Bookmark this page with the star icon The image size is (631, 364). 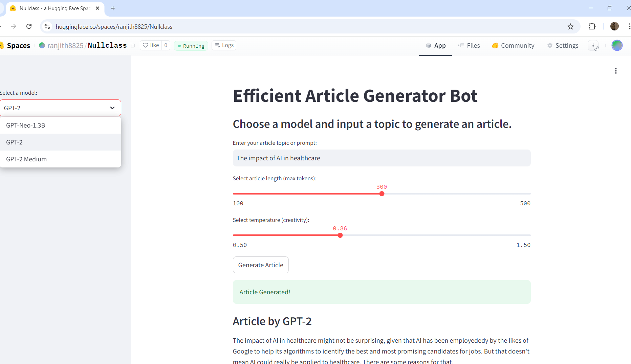[571, 26]
